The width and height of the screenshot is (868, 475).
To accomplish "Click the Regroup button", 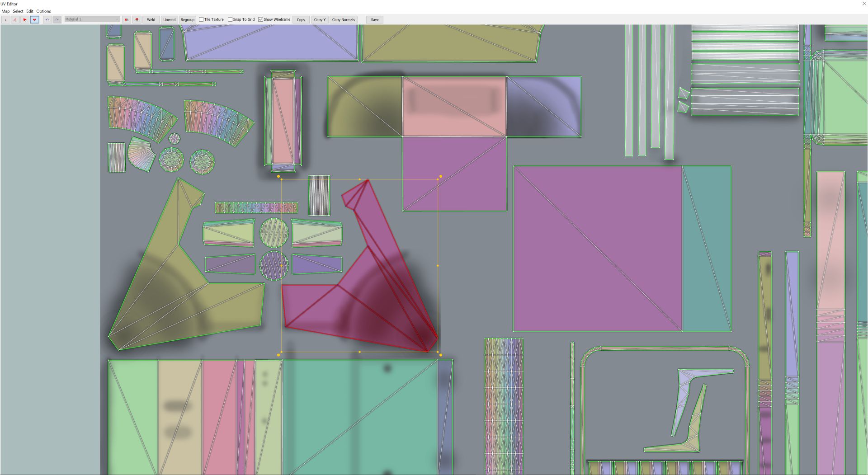I will tap(187, 19).
